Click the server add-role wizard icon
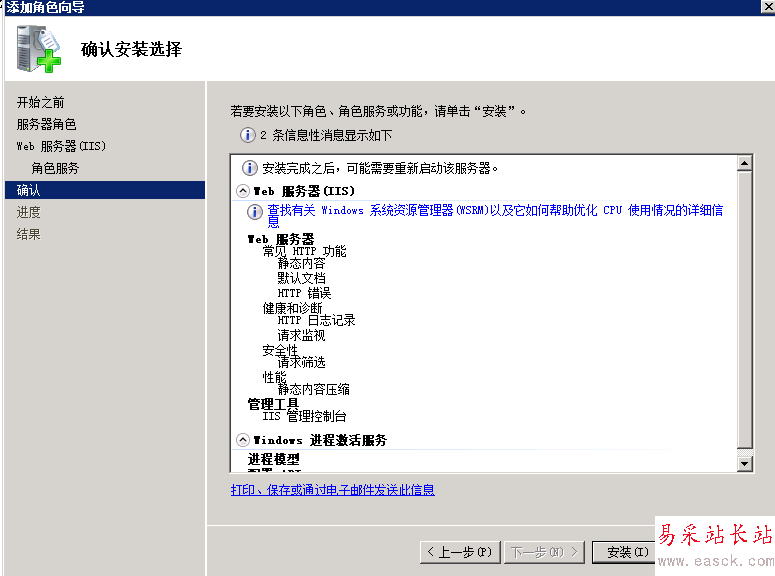775x576 pixels. (x=39, y=49)
